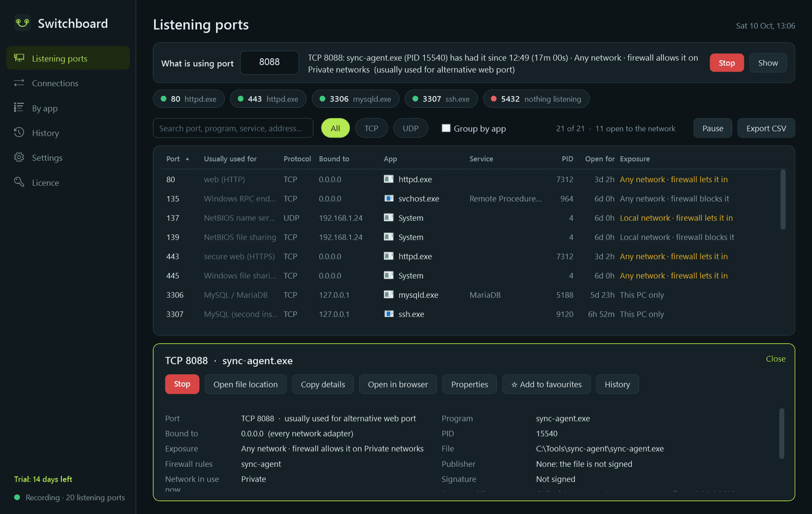Click the What is using port field
Viewport: 812px width, 514px height.
(269, 62)
